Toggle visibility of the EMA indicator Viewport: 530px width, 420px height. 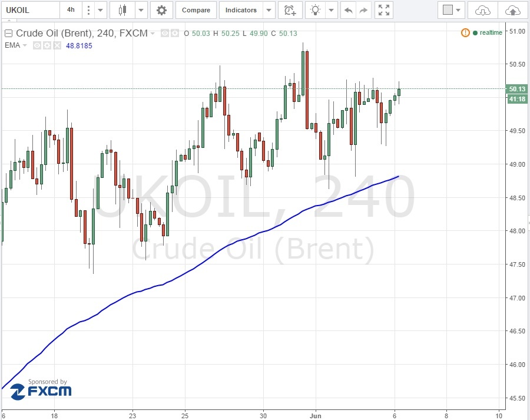pyautogui.click(x=37, y=45)
